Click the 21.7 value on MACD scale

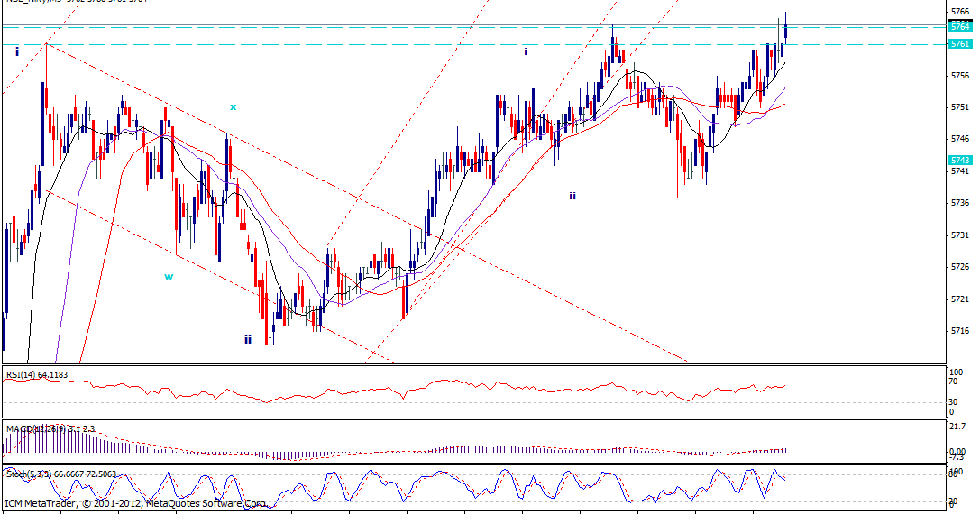click(957, 426)
